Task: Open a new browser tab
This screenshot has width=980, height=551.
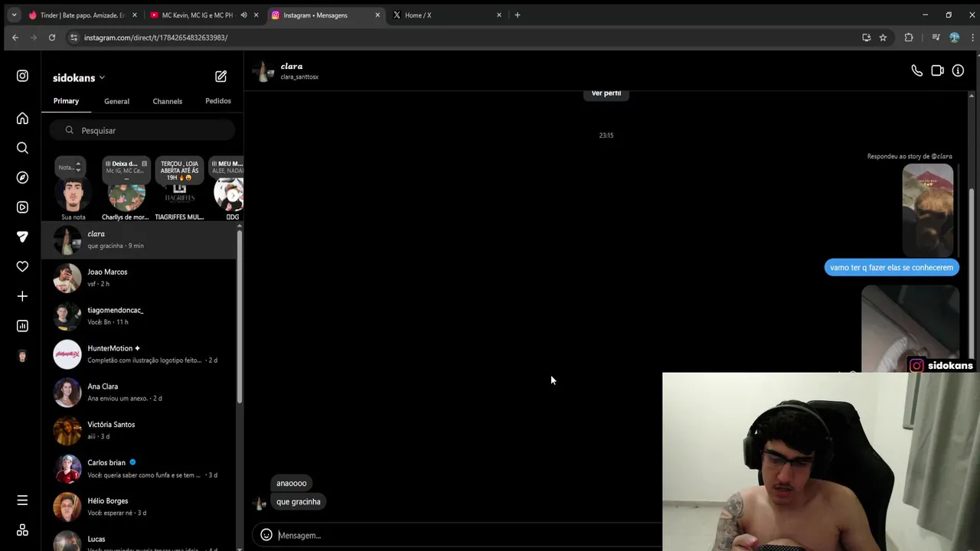Action: point(518,15)
